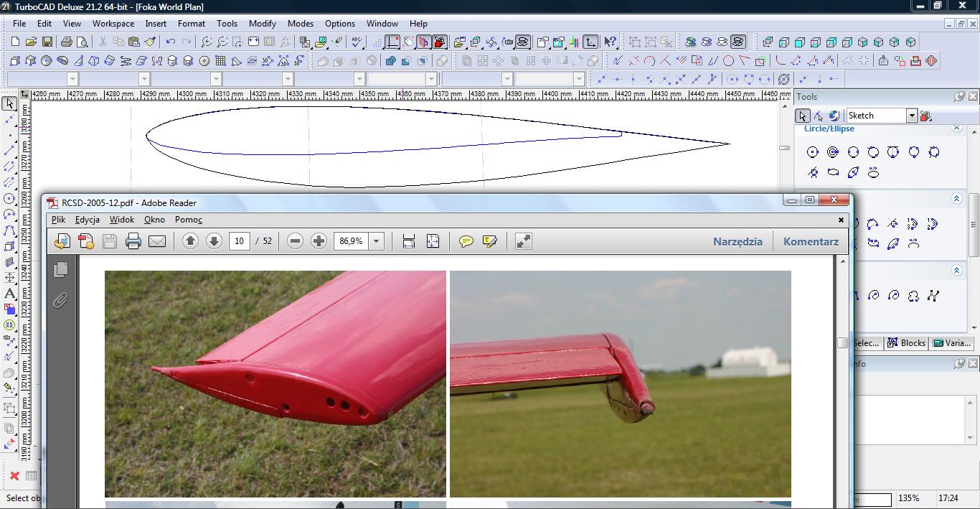The width and height of the screenshot is (980, 509).
Task: Click the zoom in plus button in Reader
Action: (x=319, y=241)
